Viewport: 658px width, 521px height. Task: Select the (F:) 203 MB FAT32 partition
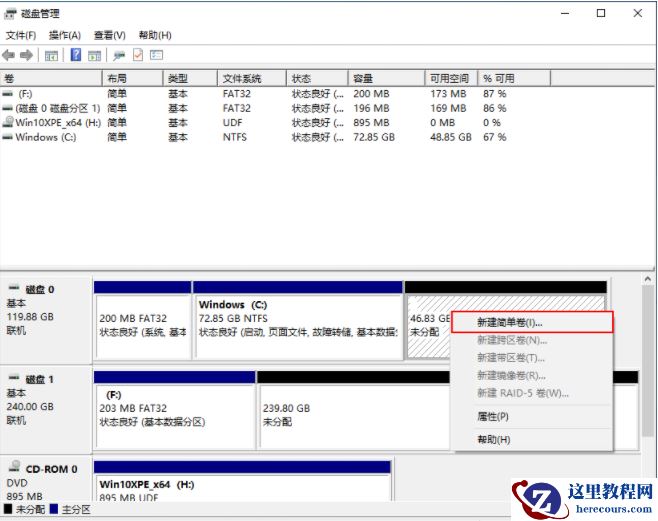[175, 410]
